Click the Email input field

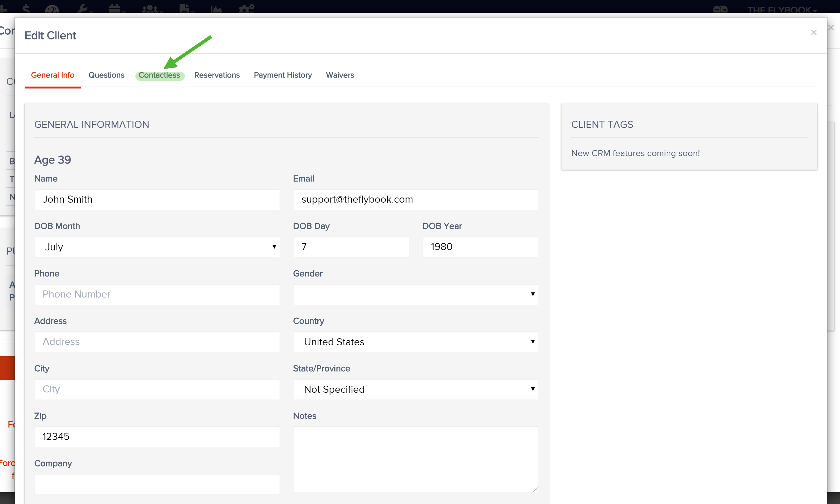pos(416,199)
